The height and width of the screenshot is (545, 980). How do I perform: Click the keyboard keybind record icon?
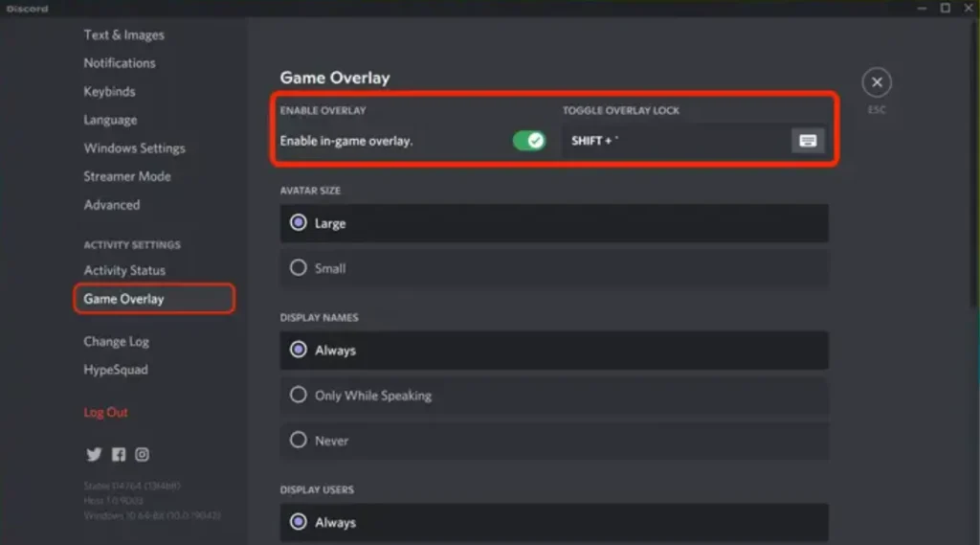click(x=808, y=141)
